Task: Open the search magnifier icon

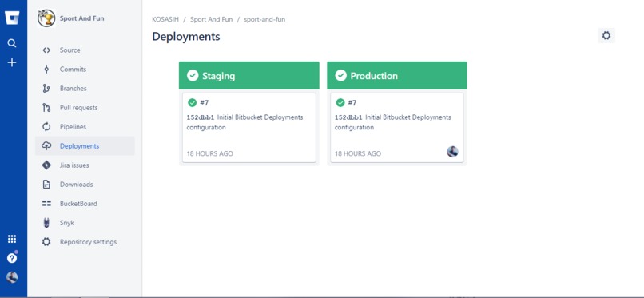Action: pyautogui.click(x=12, y=43)
